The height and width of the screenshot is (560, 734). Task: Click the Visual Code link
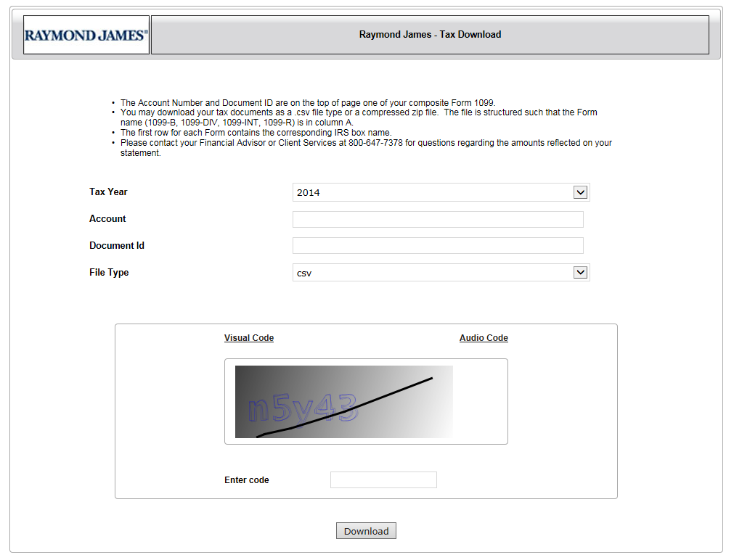249,338
